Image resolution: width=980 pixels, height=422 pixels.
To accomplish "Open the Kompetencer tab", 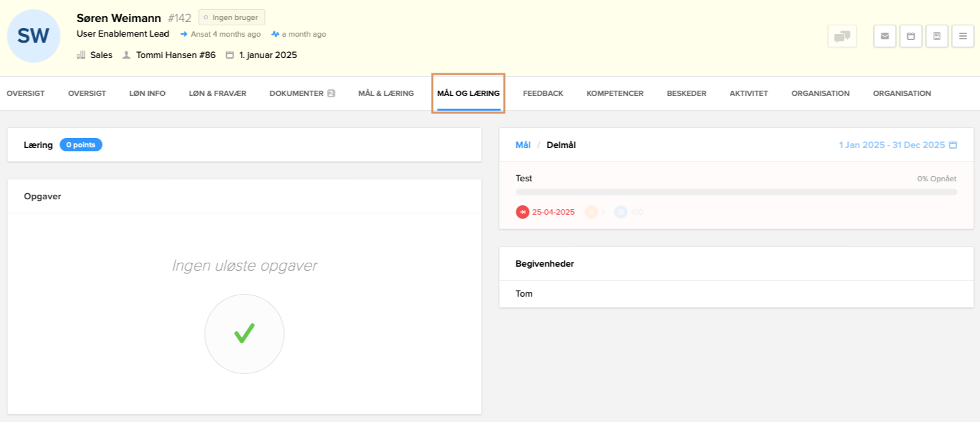I will coord(614,93).
